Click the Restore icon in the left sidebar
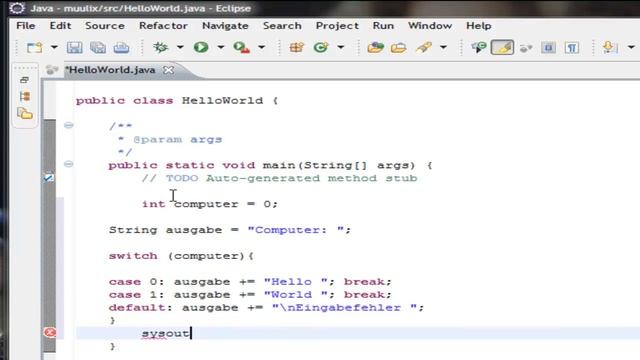 coord(24,80)
